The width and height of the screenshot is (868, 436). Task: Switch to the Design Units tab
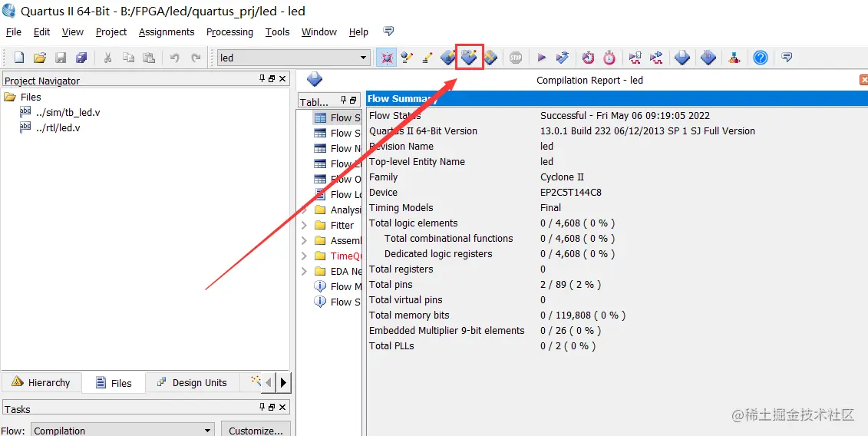[x=193, y=383]
